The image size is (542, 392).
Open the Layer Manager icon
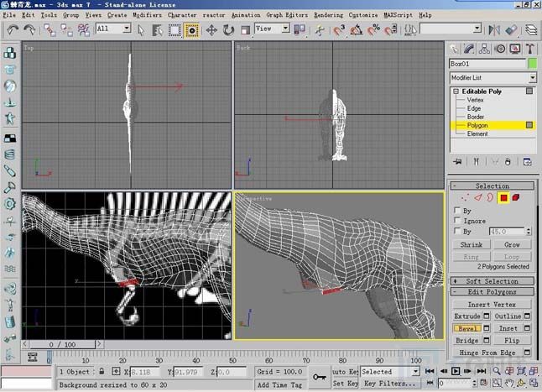(x=531, y=30)
